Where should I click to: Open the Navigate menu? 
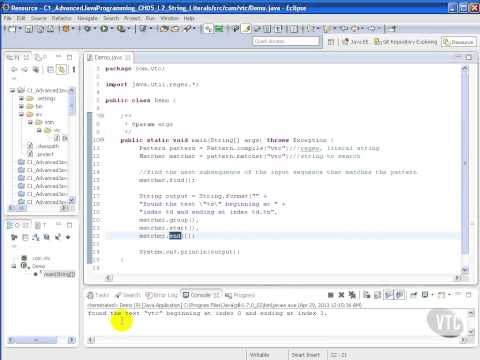click(87, 18)
